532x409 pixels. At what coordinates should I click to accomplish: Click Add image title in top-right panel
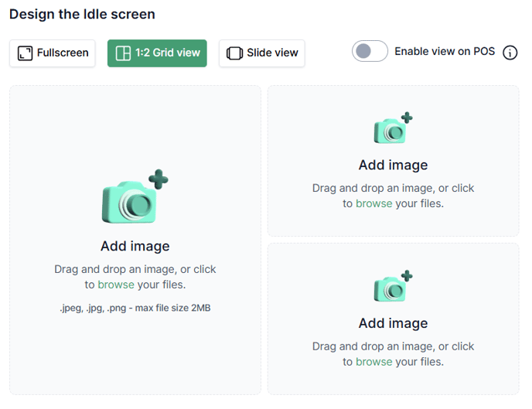[393, 165]
